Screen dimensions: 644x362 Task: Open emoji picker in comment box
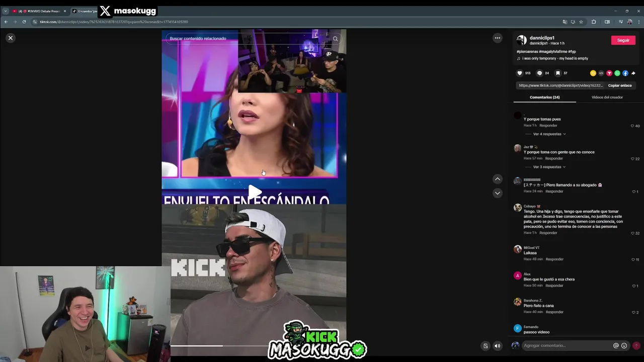coord(624,345)
